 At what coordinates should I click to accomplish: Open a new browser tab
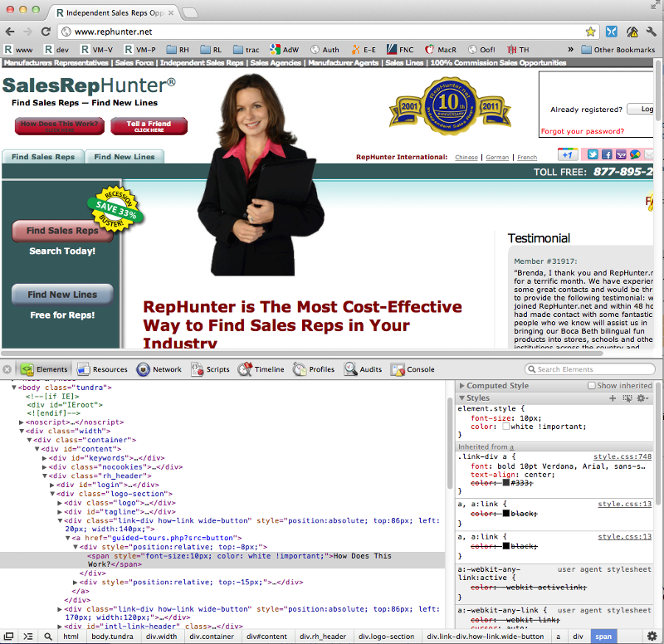click(190, 13)
